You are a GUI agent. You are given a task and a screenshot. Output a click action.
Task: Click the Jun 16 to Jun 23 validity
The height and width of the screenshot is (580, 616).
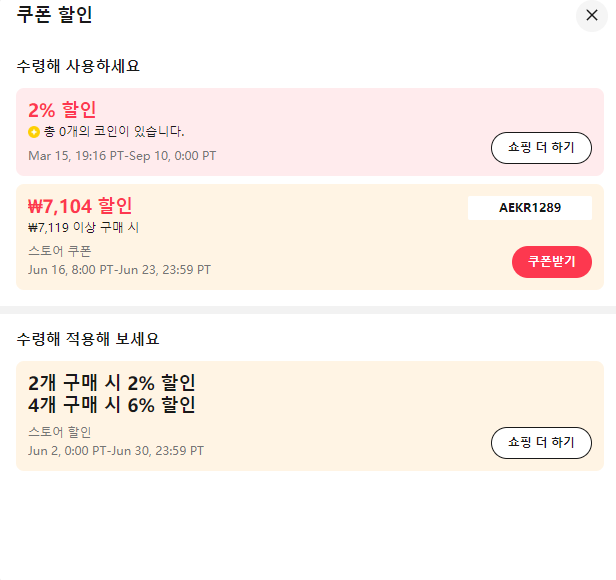[x=119, y=270]
